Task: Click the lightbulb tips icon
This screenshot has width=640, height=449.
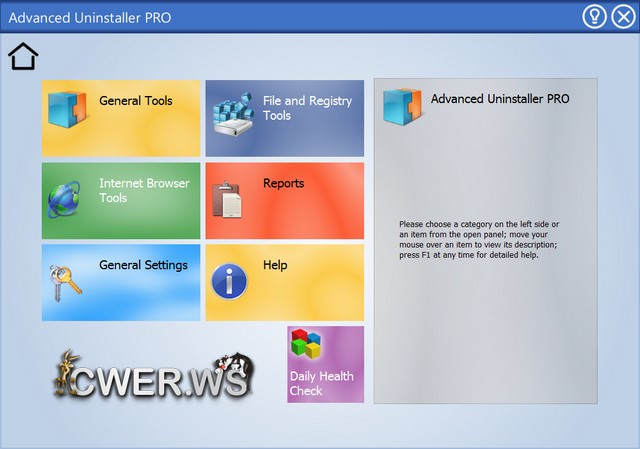Action: 594,17
